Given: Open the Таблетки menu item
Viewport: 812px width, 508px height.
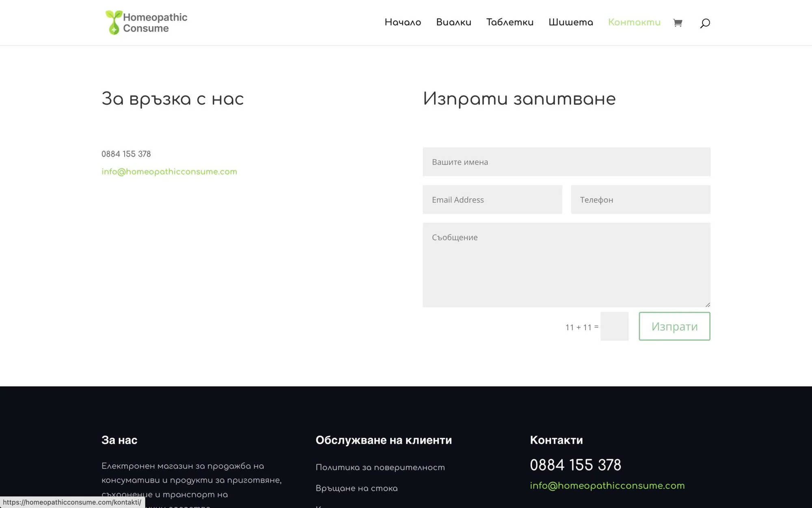Looking at the screenshot, I should [510, 22].
